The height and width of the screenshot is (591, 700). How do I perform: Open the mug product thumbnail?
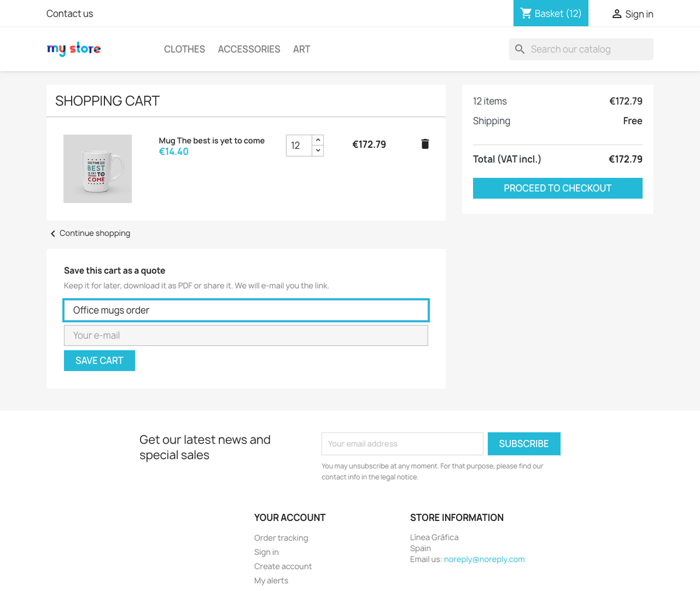pos(97,169)
